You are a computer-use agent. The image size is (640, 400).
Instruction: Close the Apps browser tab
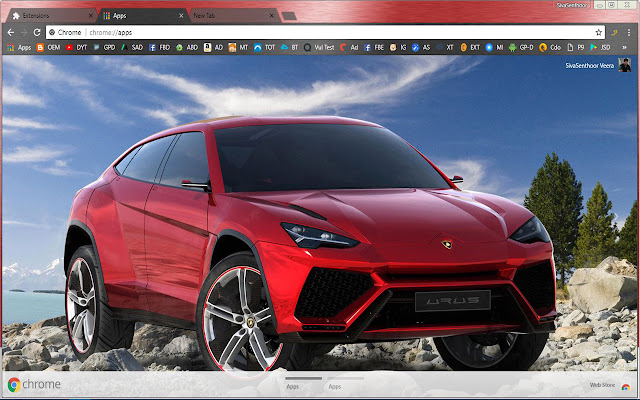tap(181, 16)
